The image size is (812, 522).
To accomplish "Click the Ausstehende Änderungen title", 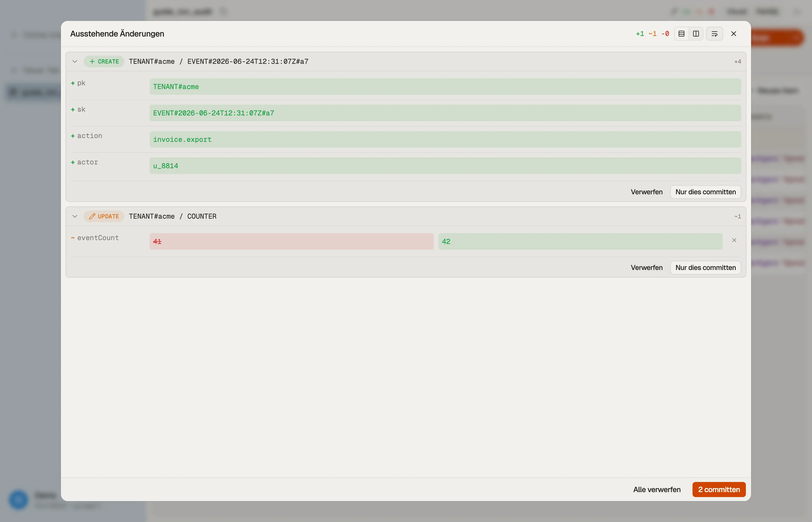I will [x=117, y=34].
